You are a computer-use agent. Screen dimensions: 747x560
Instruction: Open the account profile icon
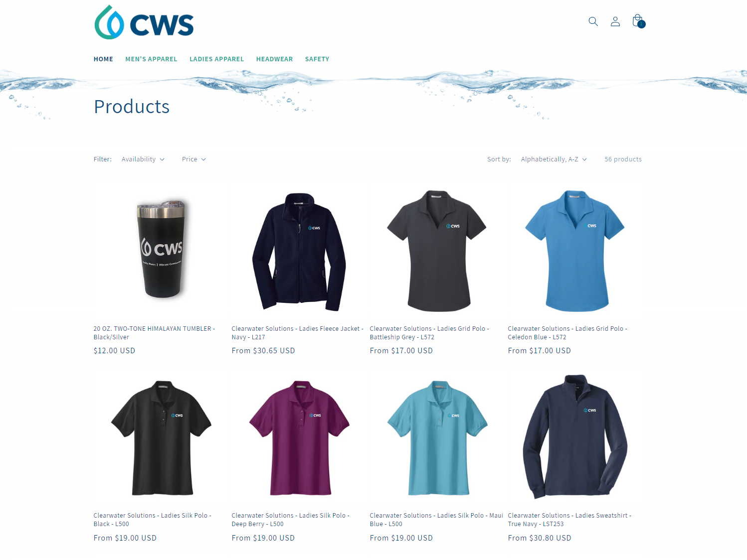[x=615, y=21]
